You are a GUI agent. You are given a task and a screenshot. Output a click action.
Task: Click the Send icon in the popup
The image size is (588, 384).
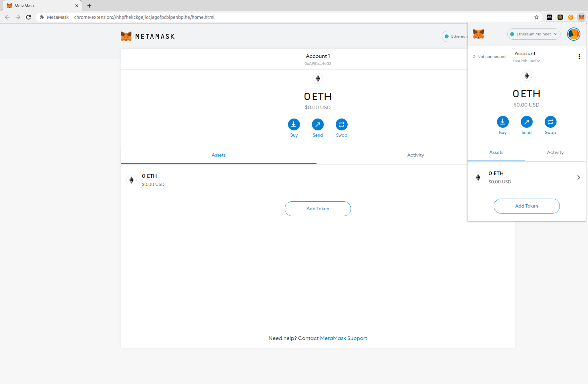click(526, 122)
